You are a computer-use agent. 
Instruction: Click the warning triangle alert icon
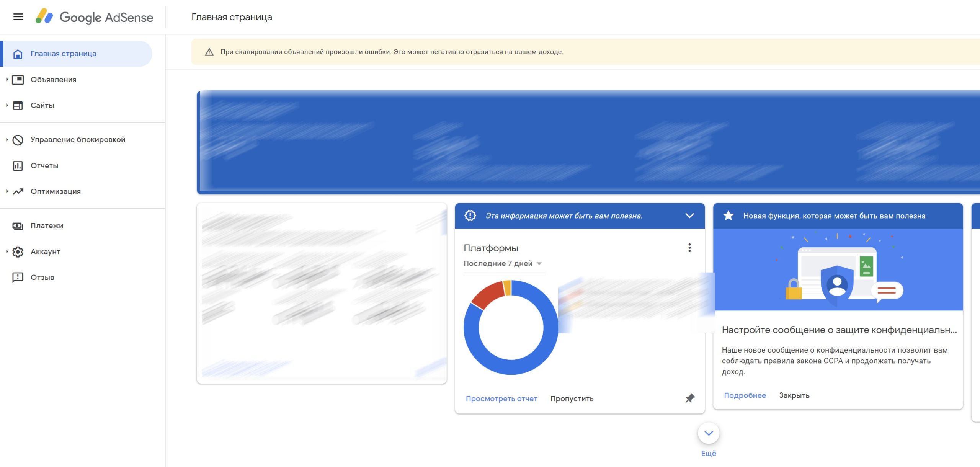click(209, 52)
